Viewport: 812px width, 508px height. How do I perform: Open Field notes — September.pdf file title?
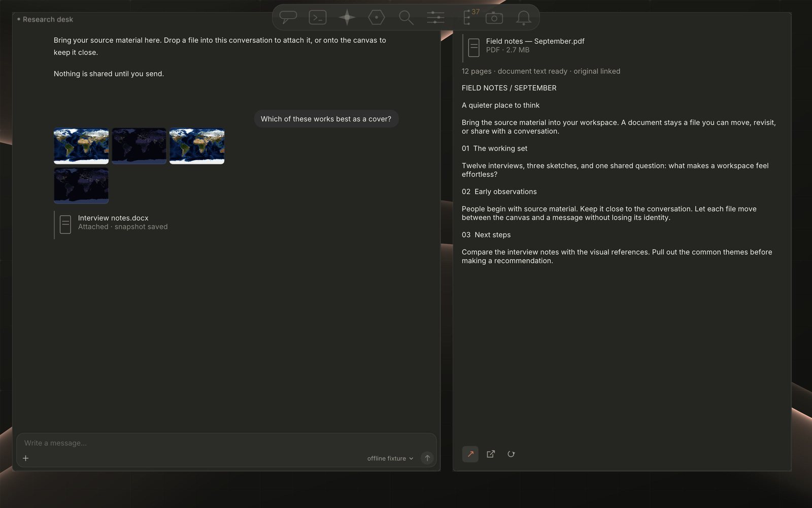pos(535,41)
